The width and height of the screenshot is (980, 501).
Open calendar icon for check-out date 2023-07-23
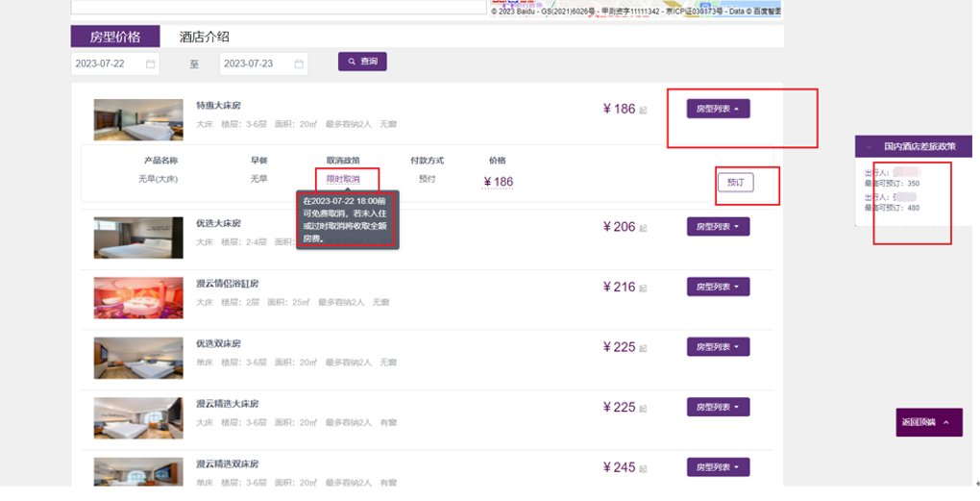point(299,64)
